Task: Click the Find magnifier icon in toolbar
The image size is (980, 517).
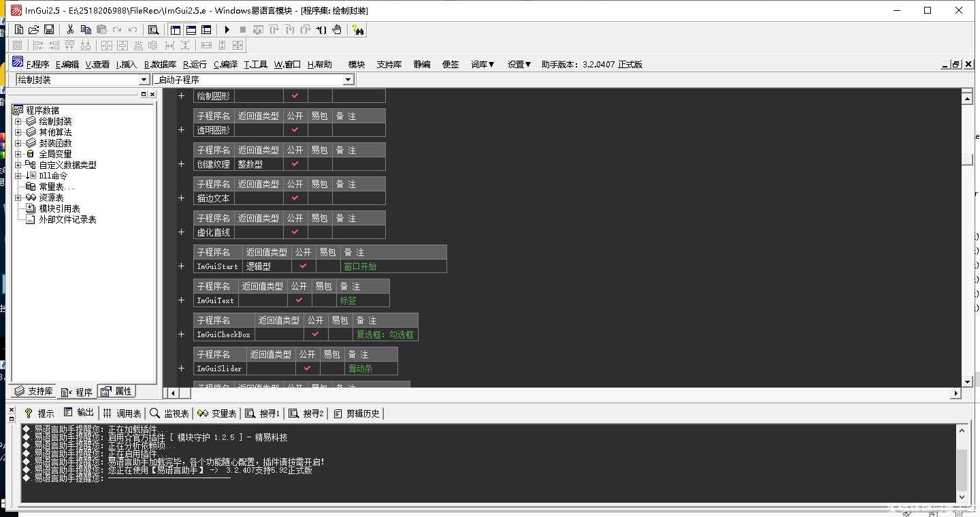Action: pos(153,29)
